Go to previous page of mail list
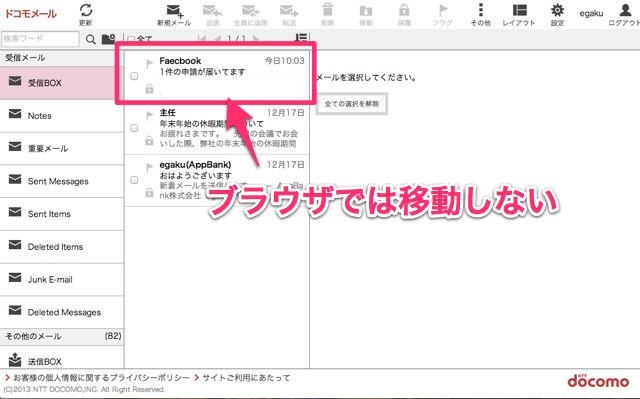 tap(217, 39)
